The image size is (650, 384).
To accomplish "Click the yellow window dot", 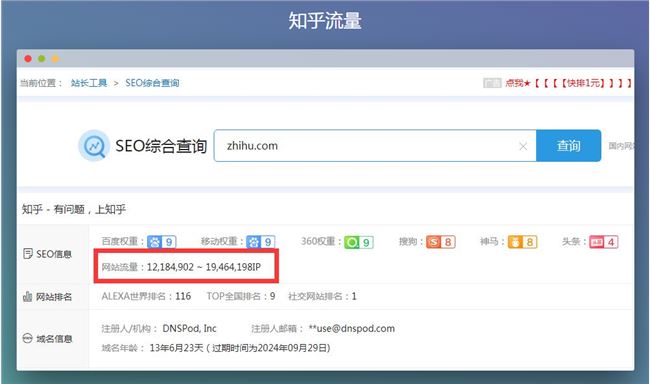I will pyautogui.click(x=55, y=58).
